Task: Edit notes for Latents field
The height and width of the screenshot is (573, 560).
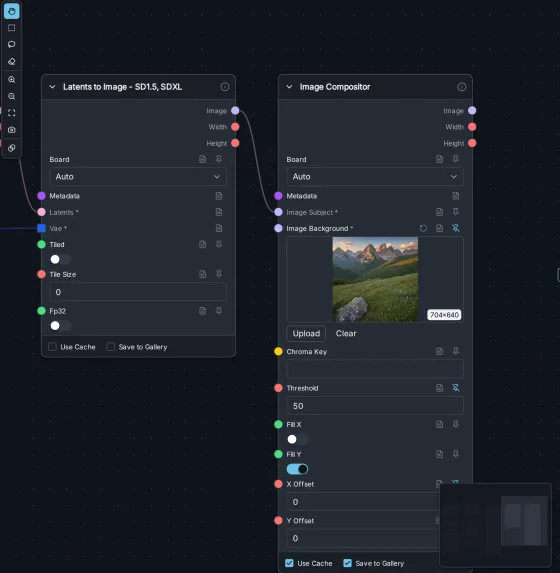Action: tap(219, 212)
